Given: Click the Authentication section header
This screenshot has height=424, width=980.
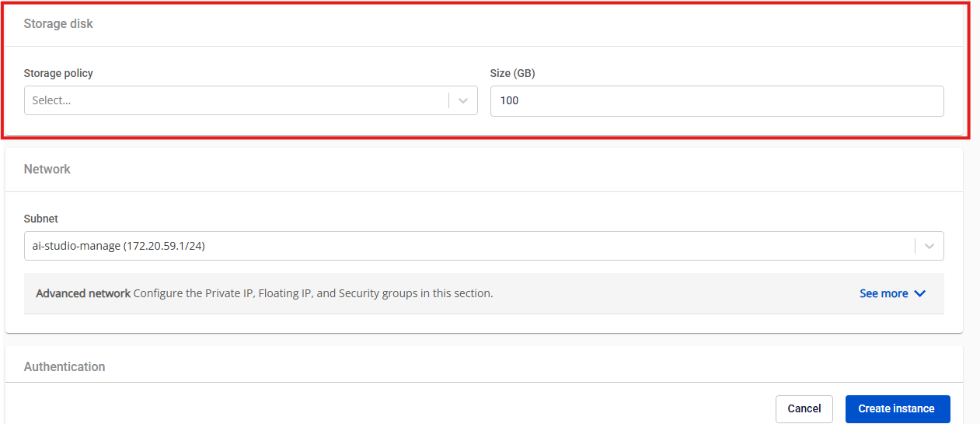Looking at the screenshot, I should tap(65, 366).
